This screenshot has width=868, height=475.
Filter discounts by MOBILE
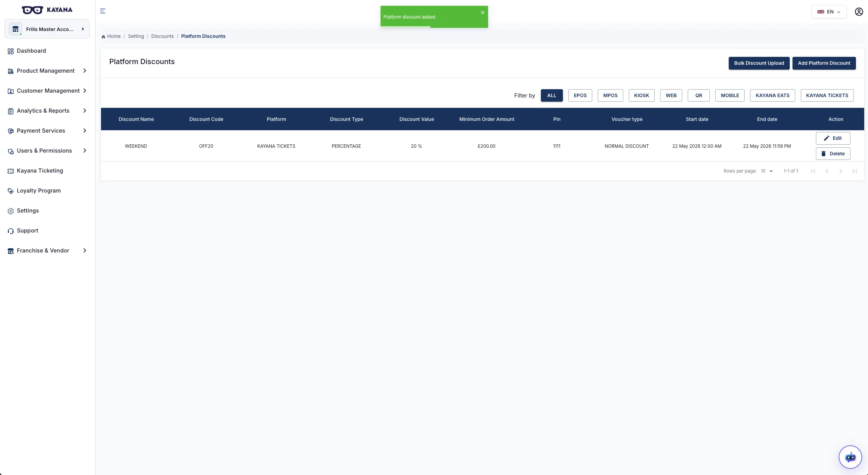click(x=730, y=95)
